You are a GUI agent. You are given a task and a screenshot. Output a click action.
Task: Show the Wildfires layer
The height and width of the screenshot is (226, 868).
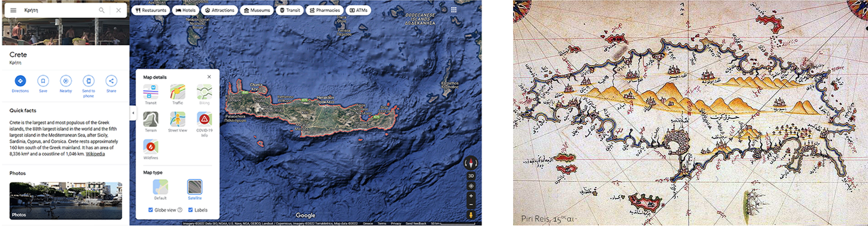(x=151, y=150)
